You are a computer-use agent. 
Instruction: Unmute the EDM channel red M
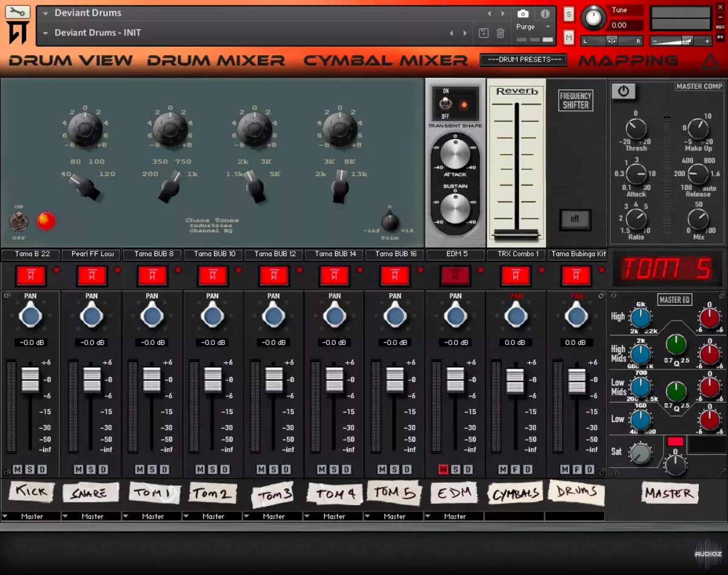[442, 469]
